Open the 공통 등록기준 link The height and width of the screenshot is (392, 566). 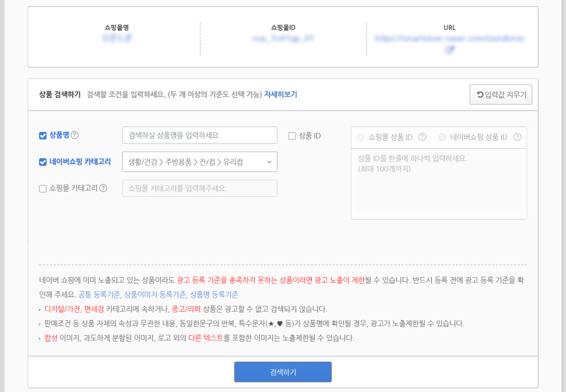[x=99, y=295]
